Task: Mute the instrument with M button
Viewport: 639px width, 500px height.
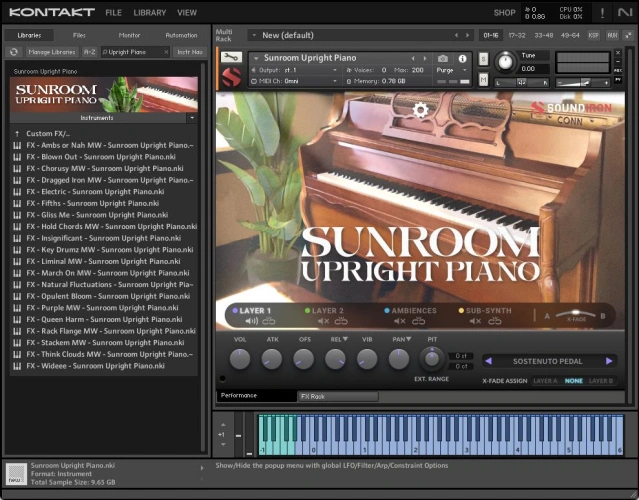Action: [x=484, y=79]
